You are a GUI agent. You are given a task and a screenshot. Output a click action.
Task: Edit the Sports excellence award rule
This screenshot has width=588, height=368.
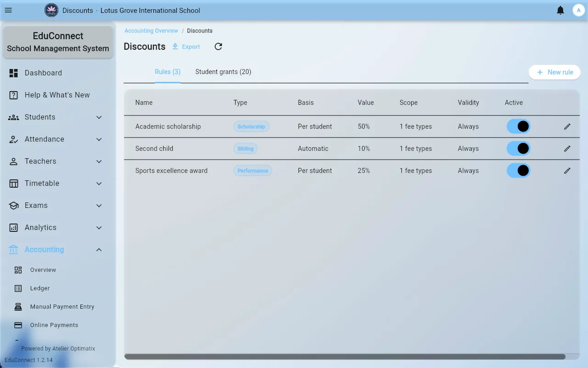click(567, 171)
